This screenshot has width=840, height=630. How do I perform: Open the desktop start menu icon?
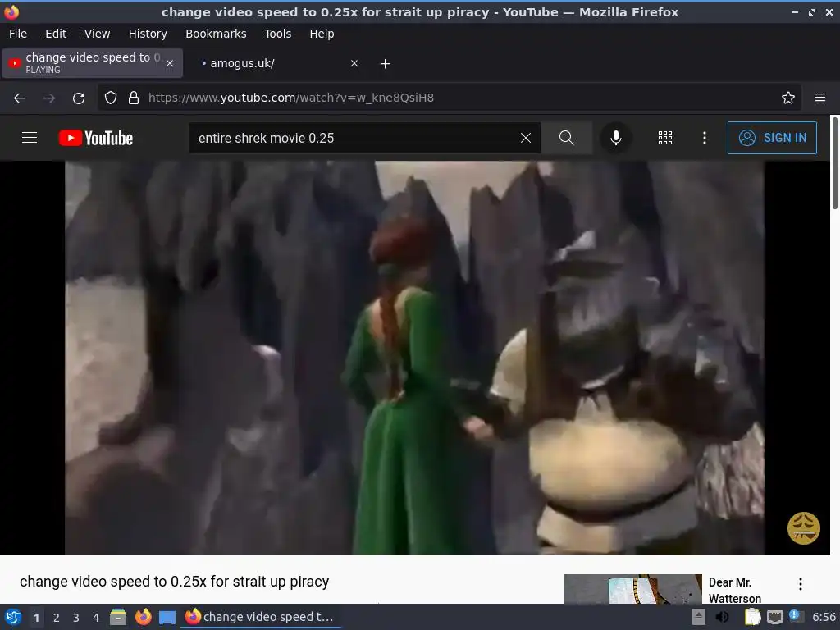[13, 617]
